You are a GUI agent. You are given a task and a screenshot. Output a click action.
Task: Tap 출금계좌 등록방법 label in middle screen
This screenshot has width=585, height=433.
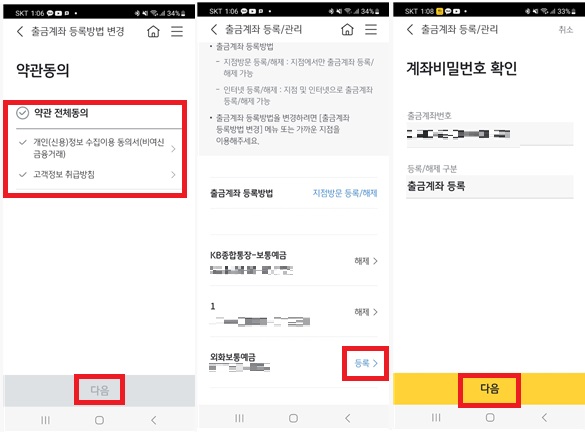coord(241,193)
